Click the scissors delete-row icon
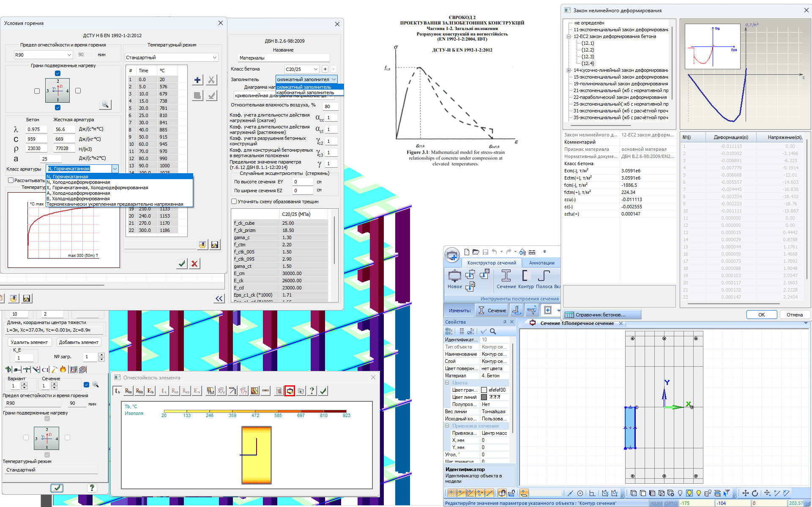 [x=211, y=80]
